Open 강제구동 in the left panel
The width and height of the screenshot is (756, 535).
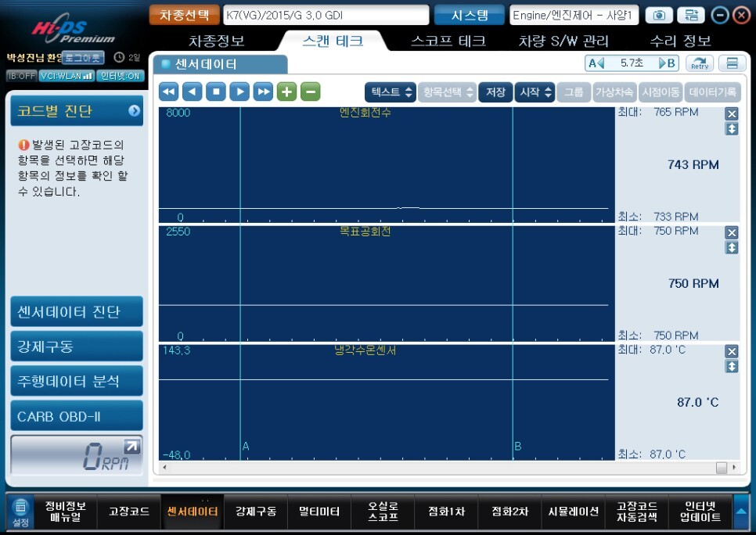click(x=77, y=346)
